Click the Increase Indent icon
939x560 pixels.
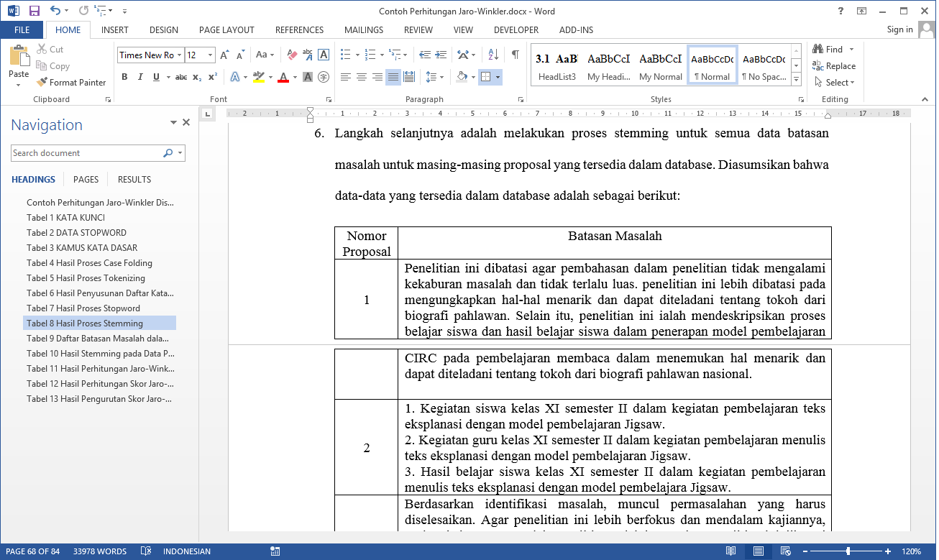pos(440,55)
